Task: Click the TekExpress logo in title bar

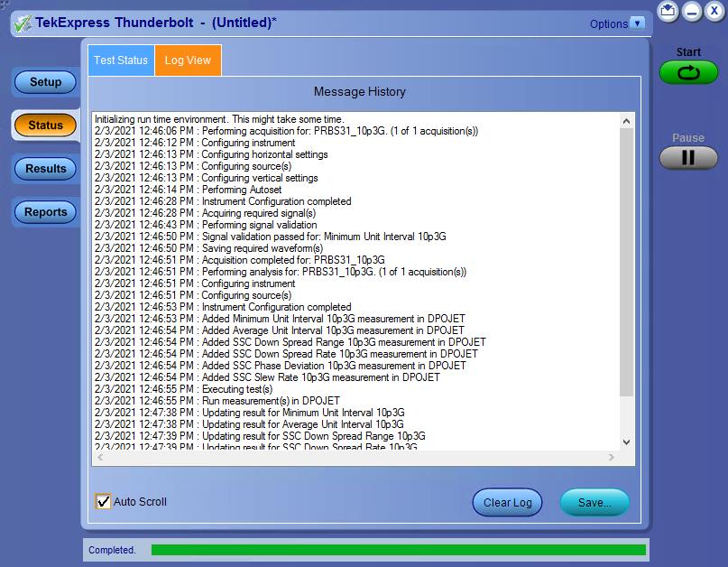Action: (25, 23)
